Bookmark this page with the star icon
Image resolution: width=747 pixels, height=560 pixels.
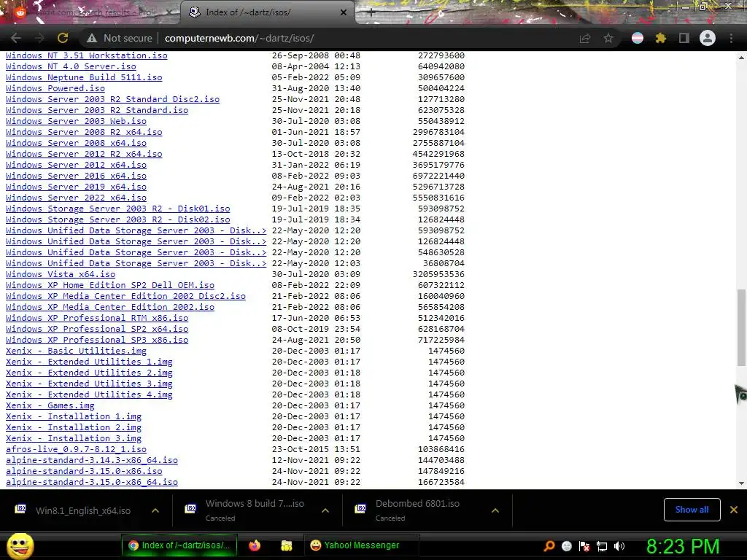[x=608, y=38]
